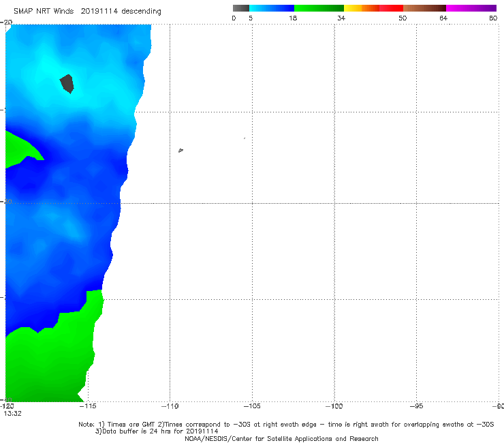Click the latitude label '-20' at top left
This screenshot has height=443, width=504.
tap(6, 22)
